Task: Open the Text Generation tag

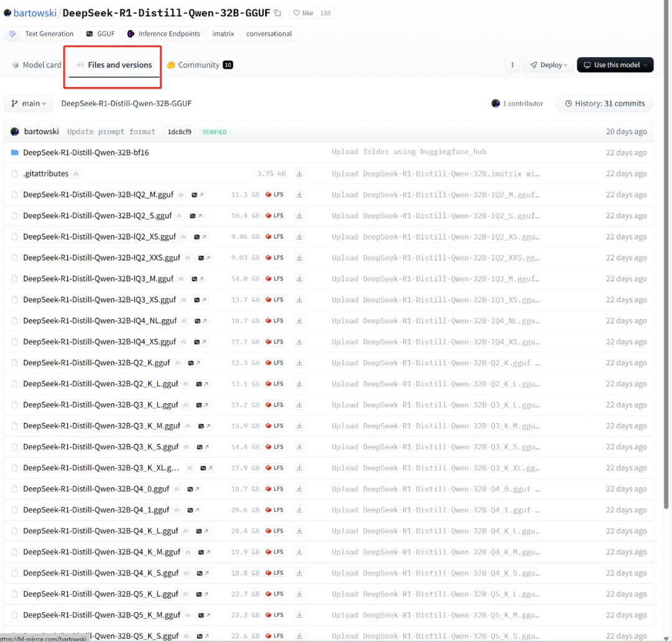Action: point(41,34)
